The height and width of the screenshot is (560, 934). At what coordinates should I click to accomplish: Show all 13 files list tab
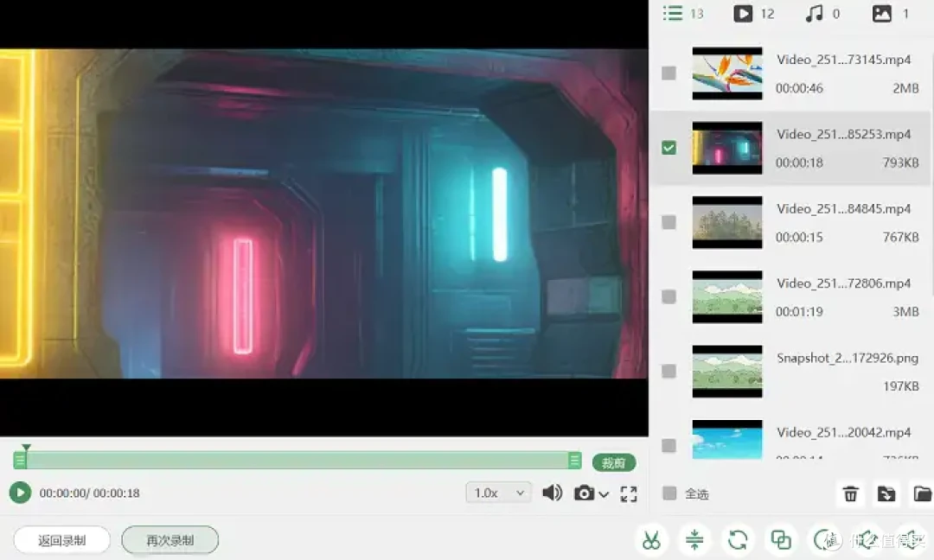682,13
